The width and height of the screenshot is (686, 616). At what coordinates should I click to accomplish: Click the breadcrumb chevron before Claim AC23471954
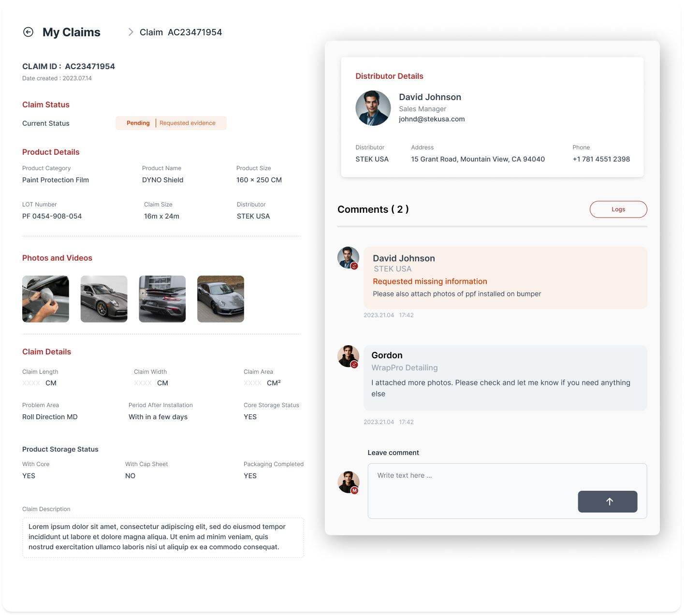click(x=131, y=32)
